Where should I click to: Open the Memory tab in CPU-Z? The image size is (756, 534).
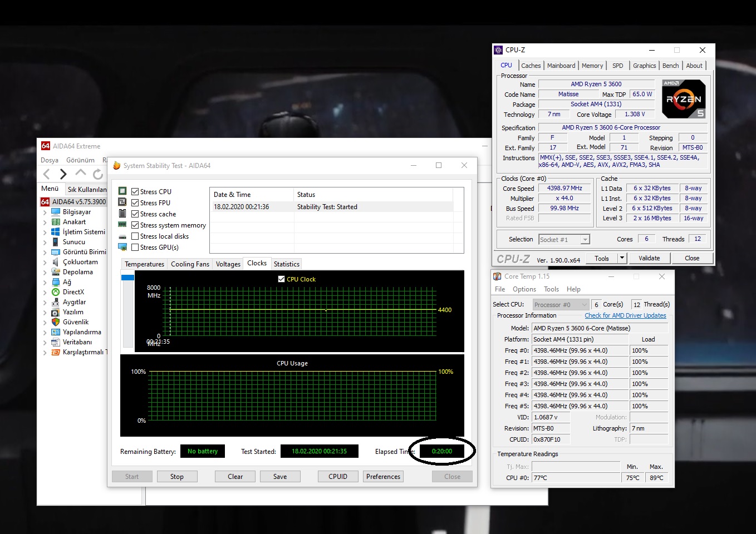pyautogui.click(x=592, y=66)
